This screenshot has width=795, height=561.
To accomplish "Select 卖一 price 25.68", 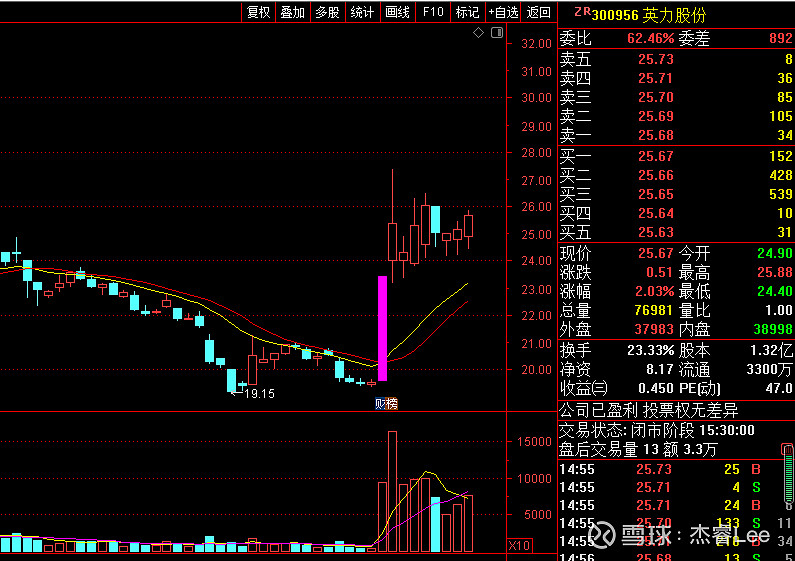I will (656, 135).
